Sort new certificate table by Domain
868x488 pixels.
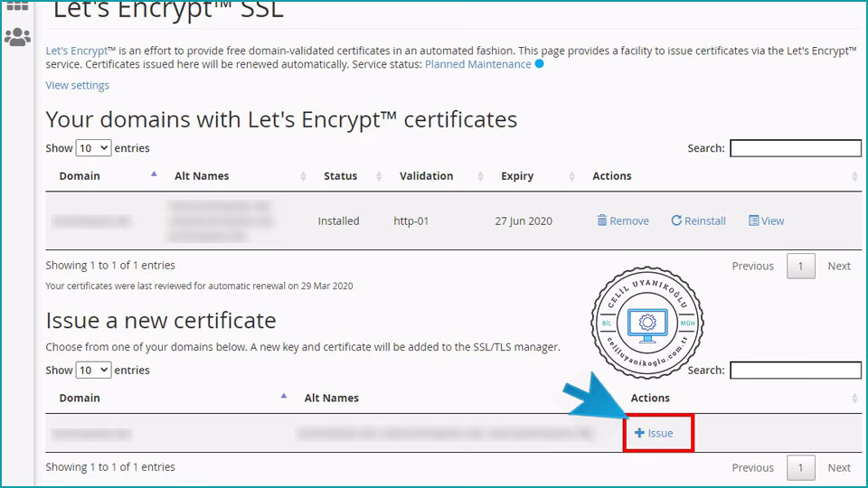80,398
